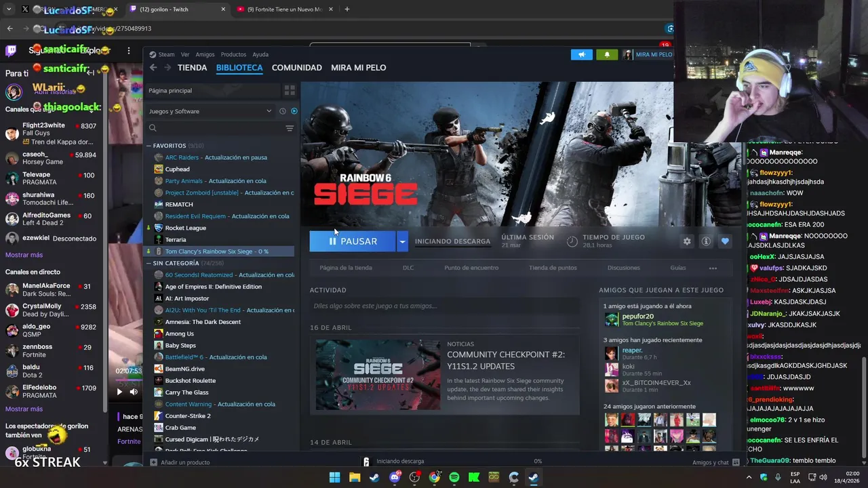Select Terraria in the library list

[175, 239]
